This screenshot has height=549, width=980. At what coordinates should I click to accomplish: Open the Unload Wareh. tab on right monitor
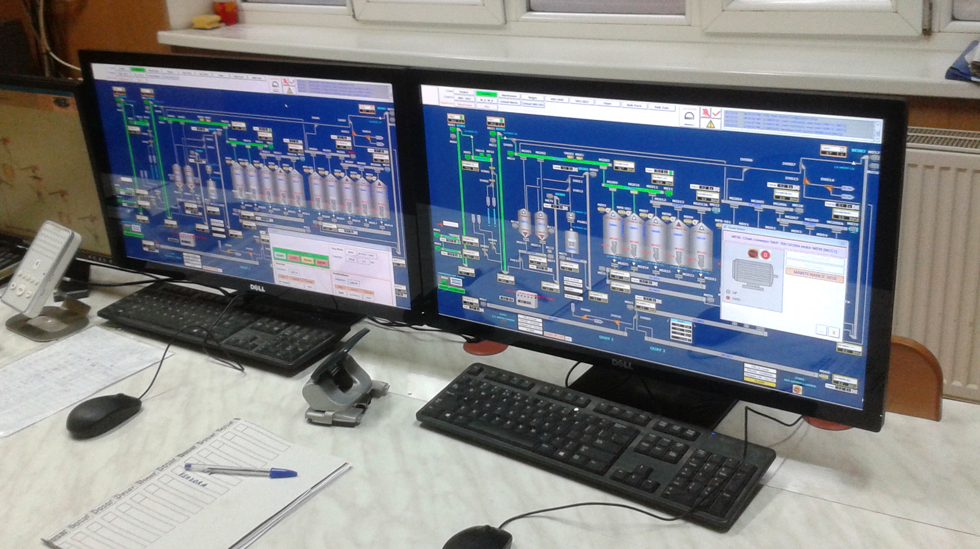[x=509, y=103]
